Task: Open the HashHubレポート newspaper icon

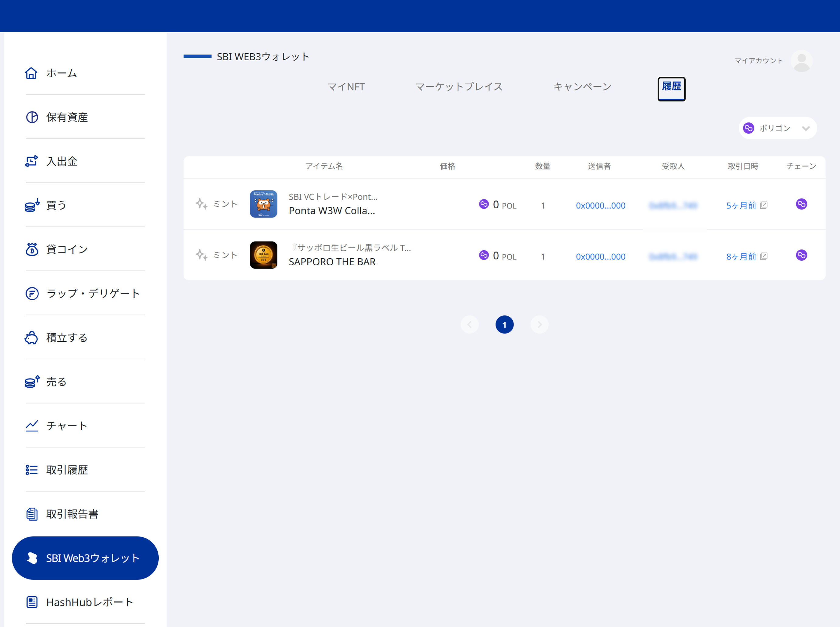Action: click(x=32, y=602)
